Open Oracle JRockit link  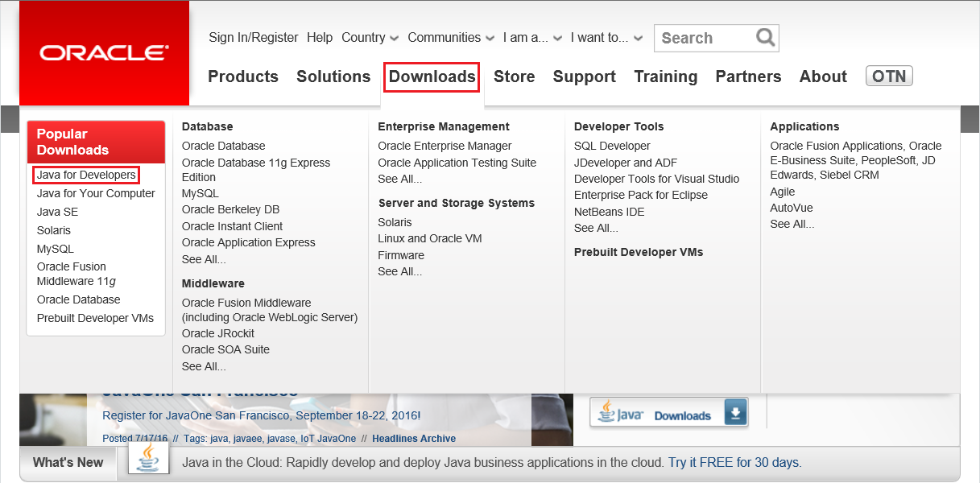pos(218,333)
